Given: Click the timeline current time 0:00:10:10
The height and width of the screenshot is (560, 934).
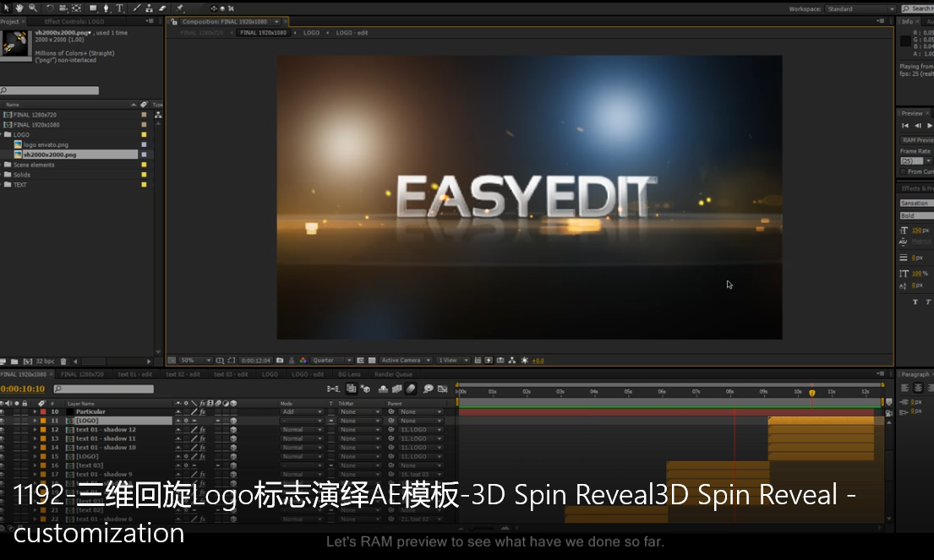Looking at the screenshot, I should [23, 389].
